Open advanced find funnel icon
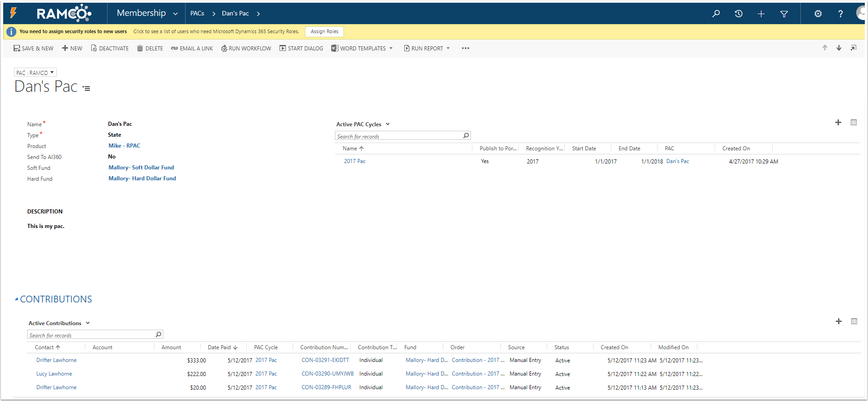Viewport: 868px width, 401px height. [x=784, y=14]
